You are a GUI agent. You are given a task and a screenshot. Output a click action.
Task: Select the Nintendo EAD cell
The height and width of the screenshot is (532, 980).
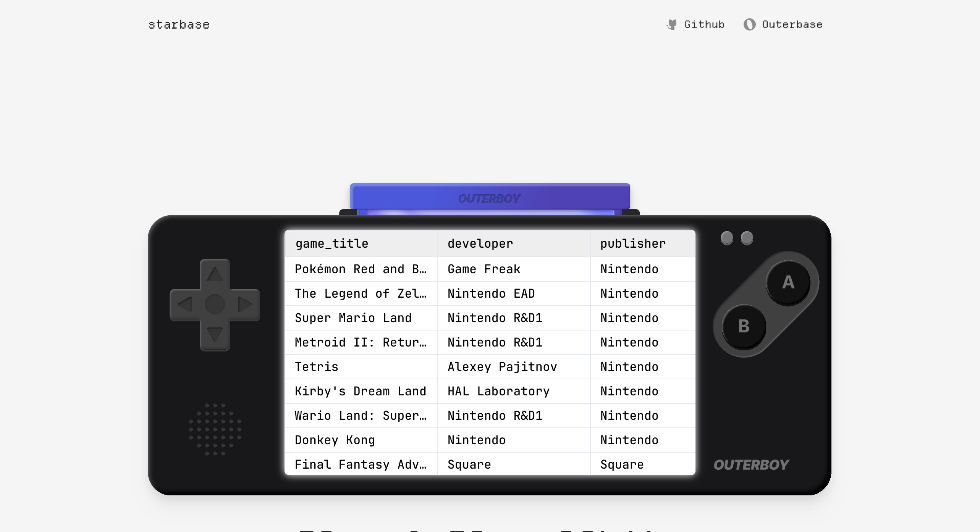click(x=514, y=293)
